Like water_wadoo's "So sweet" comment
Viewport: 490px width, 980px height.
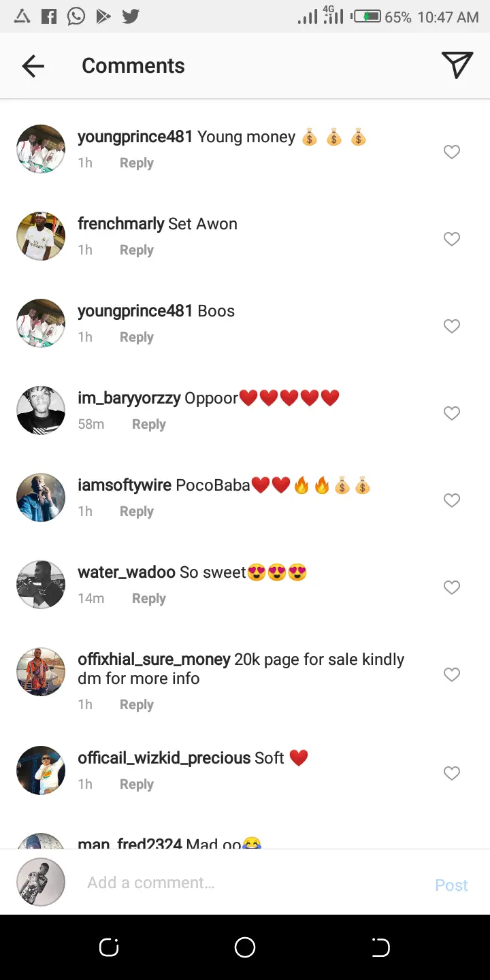(x=452, y=587)
